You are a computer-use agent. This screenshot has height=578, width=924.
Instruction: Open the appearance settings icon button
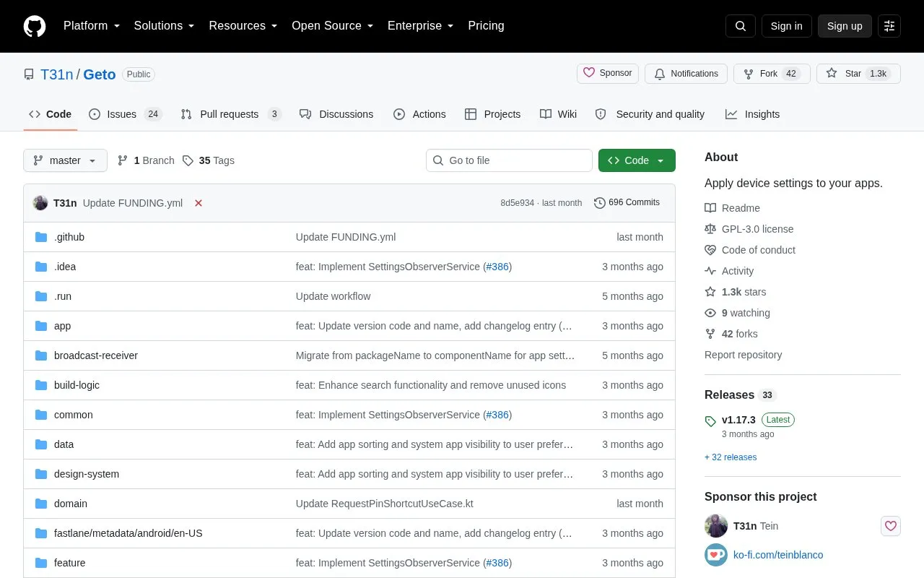click(889, 26)
